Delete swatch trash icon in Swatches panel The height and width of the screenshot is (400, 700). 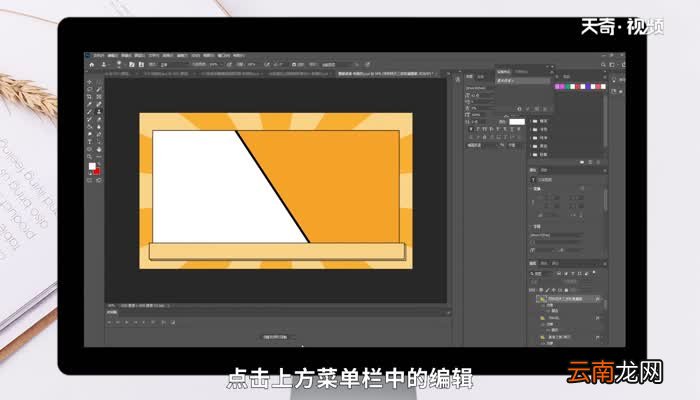click(x=598, y=162)
